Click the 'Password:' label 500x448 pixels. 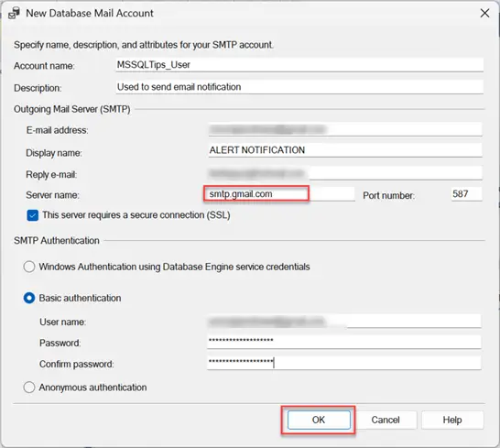point(60,343)
